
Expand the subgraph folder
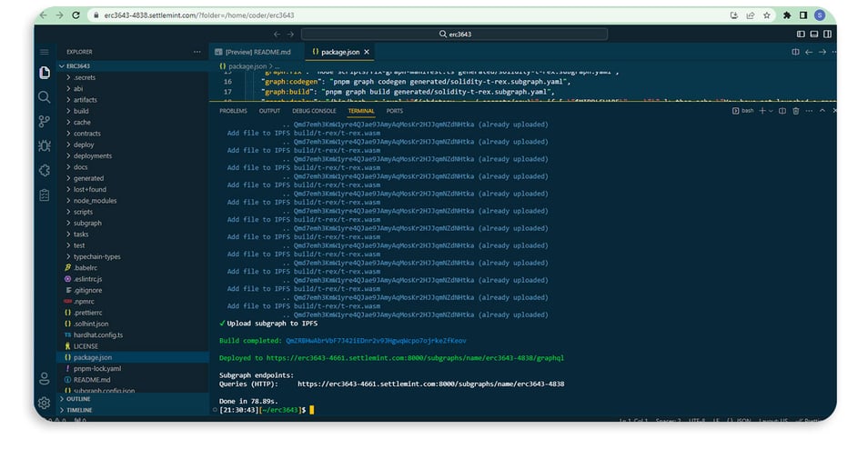pos(132,223)
